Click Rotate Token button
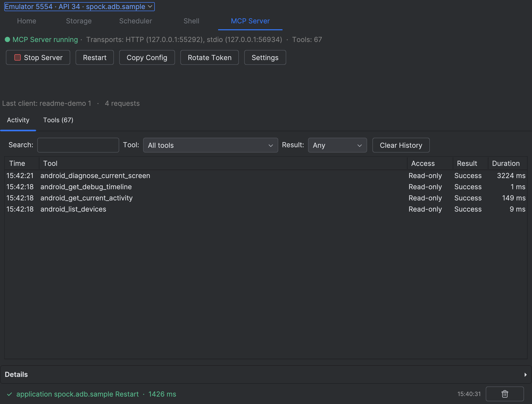 point(210,57)
